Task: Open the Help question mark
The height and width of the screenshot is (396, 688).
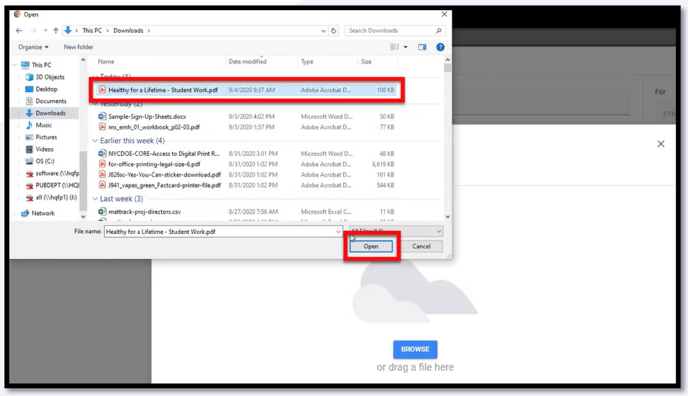Action: (x=440, y=47)
